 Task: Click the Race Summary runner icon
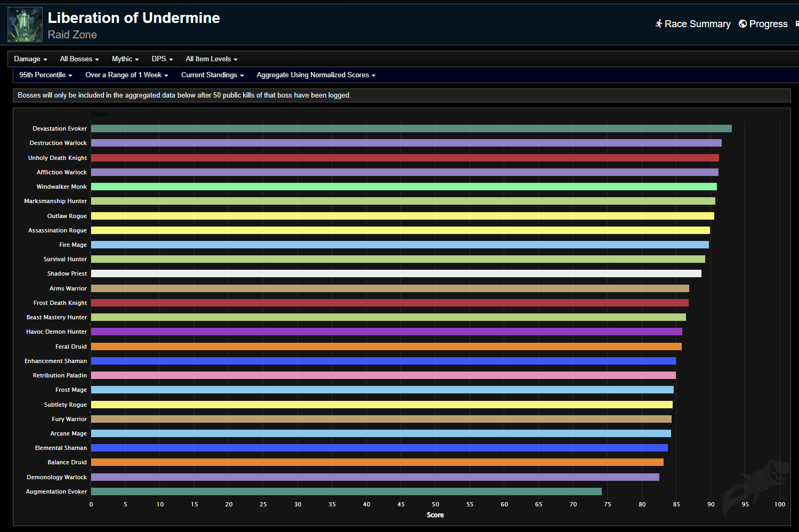(659, 24)
